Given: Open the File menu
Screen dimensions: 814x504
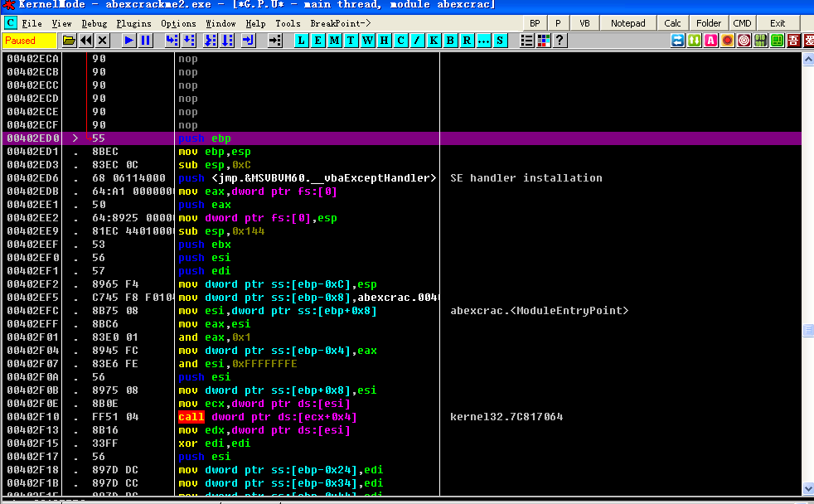Looking at the screenshot, I should click(x=31, y=23).
